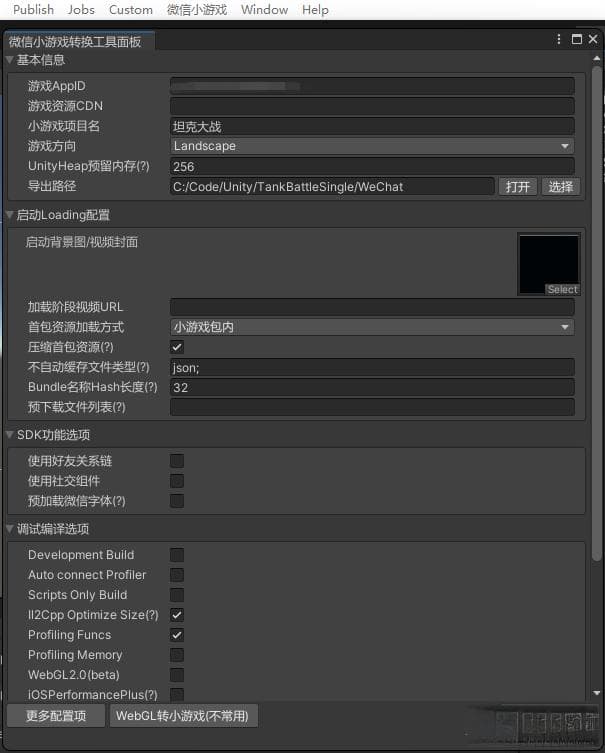This screenshot has width=605, height=753.
Task: Click the UnityHeap预留内存(?) label
Action: (x=89, y=166)
